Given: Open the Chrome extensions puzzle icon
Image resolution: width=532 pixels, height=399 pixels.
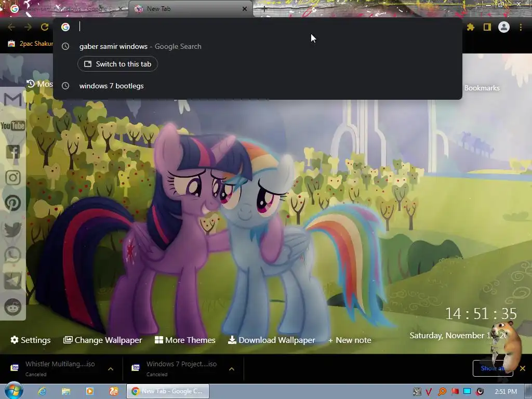Looking at the screenshot, I should tap(470, 27).
